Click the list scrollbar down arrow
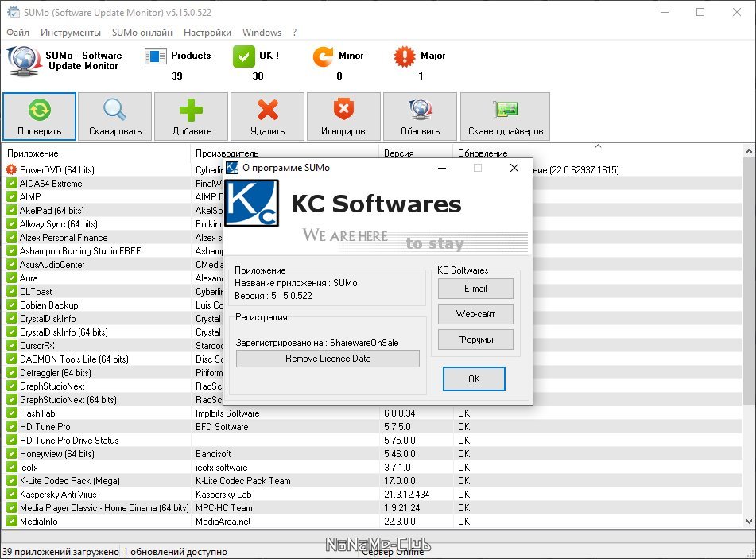756x559 pixels. (750, 522)
